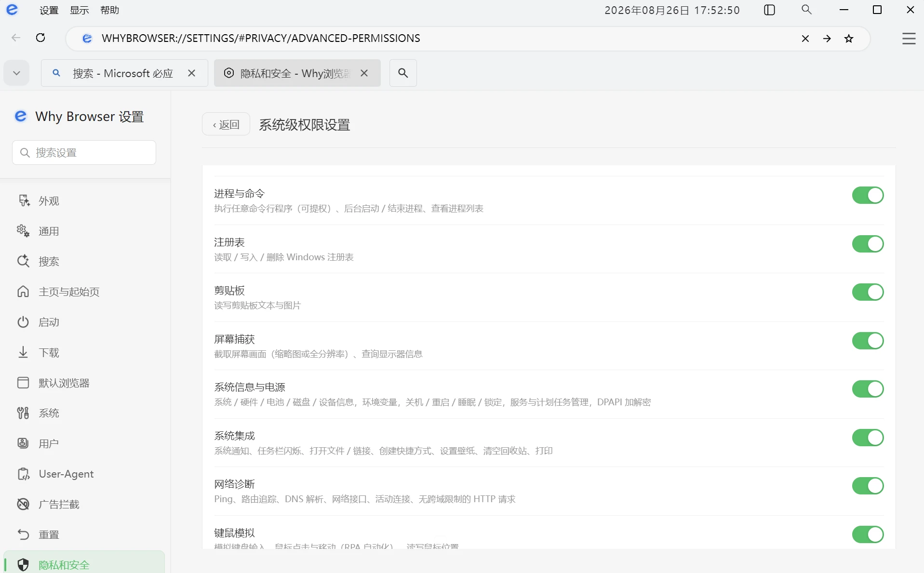Switch off the 系统集成 toggle
The image size is (924, 573).
(868, 438)
